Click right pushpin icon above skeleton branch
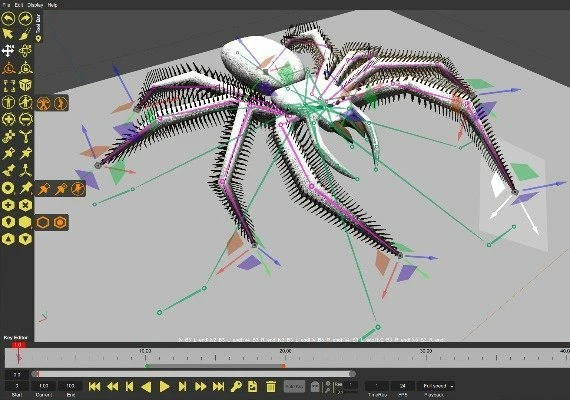 coord(25,153)
